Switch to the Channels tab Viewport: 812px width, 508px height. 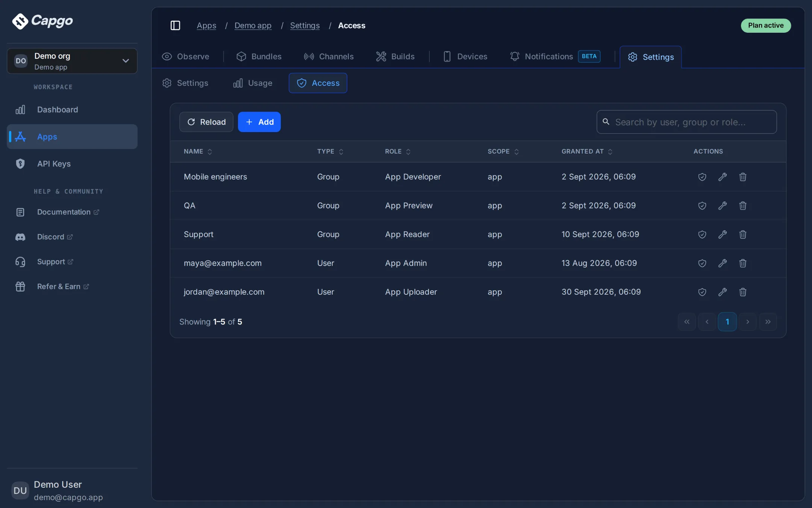(329, 56)
